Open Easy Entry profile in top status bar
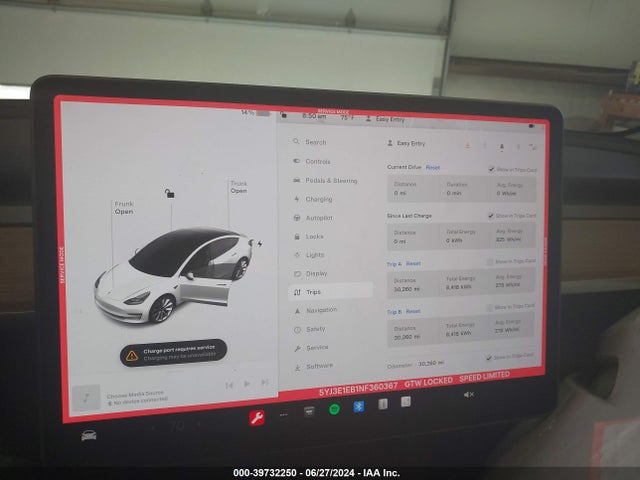 click(x=385, y=119)
